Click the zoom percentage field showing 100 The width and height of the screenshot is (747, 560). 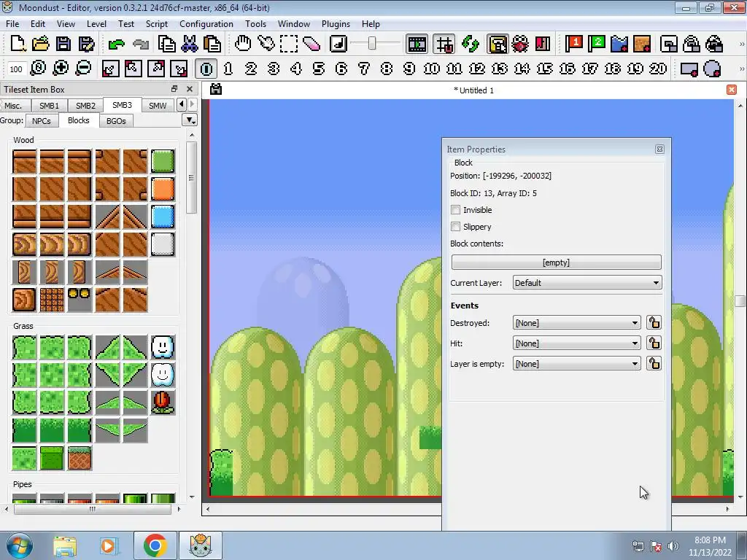tap(16, 69)
